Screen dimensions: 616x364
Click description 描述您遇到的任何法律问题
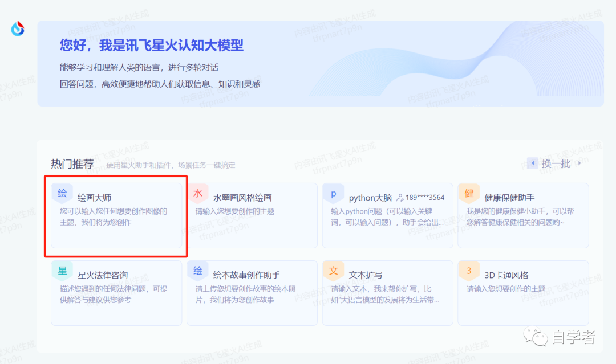click(114, 294)
